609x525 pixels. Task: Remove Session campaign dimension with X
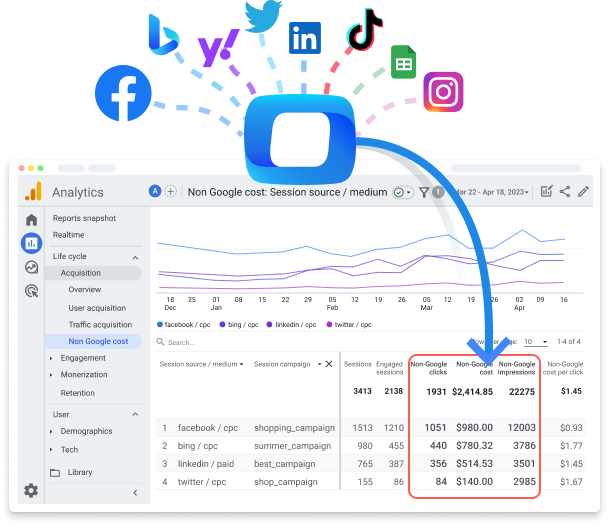[329, 364]
